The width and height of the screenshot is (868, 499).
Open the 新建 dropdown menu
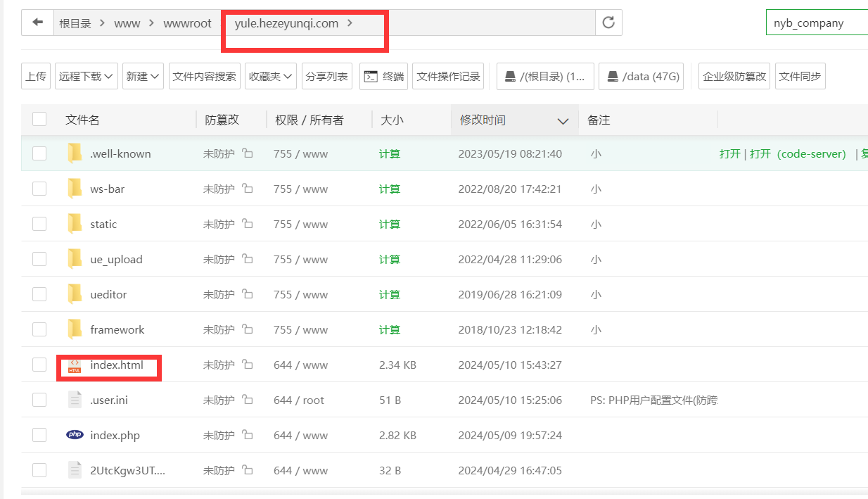pyautogui.click(x=143, y=76)
